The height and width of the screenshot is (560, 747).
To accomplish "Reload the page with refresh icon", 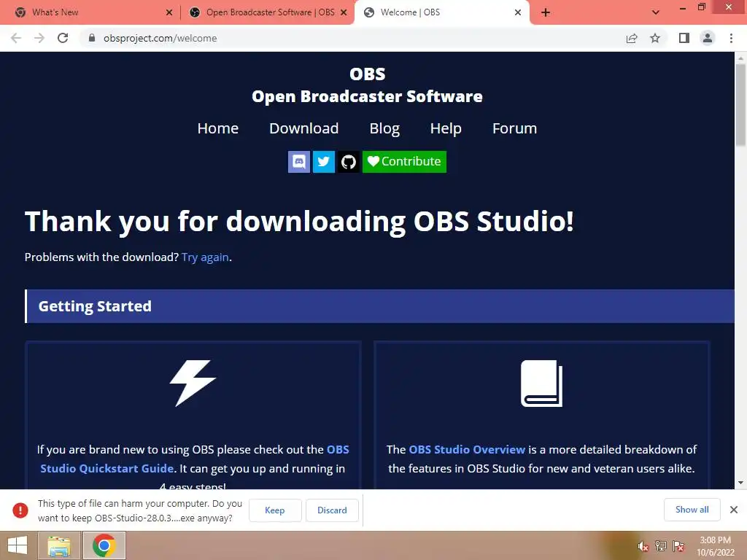I will pos(63,38).
